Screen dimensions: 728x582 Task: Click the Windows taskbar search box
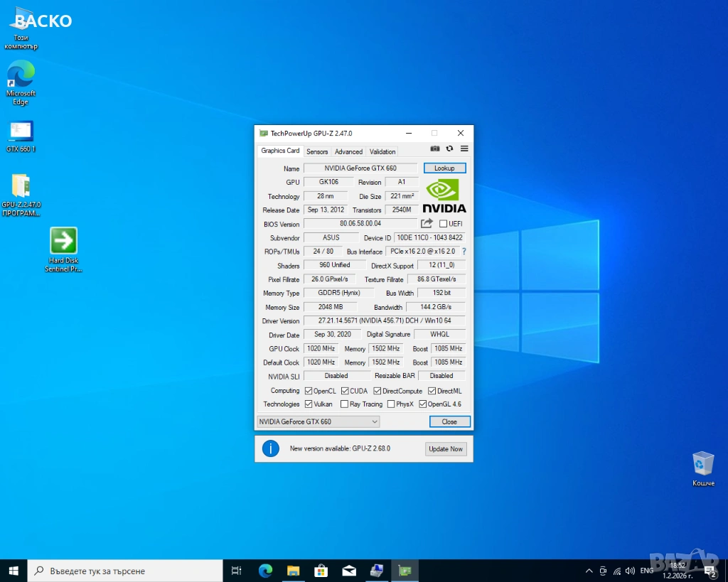tap(125, 571)
